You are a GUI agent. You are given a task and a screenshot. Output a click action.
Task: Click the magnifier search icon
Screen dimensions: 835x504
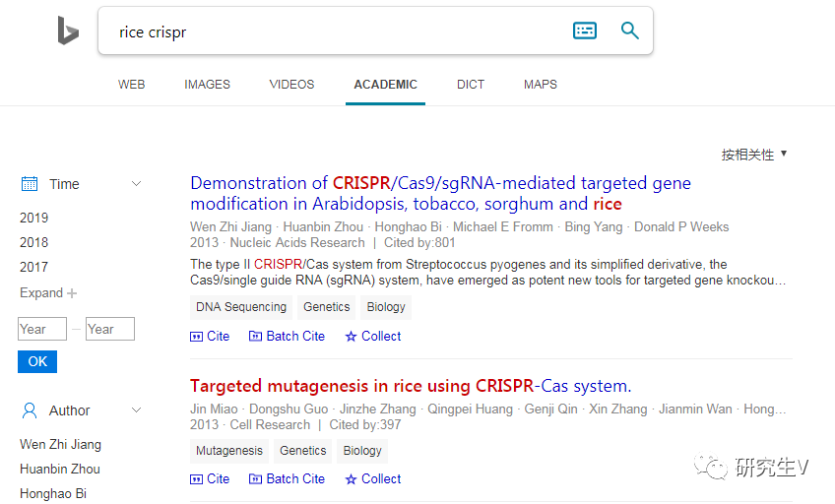coord(630,31)
